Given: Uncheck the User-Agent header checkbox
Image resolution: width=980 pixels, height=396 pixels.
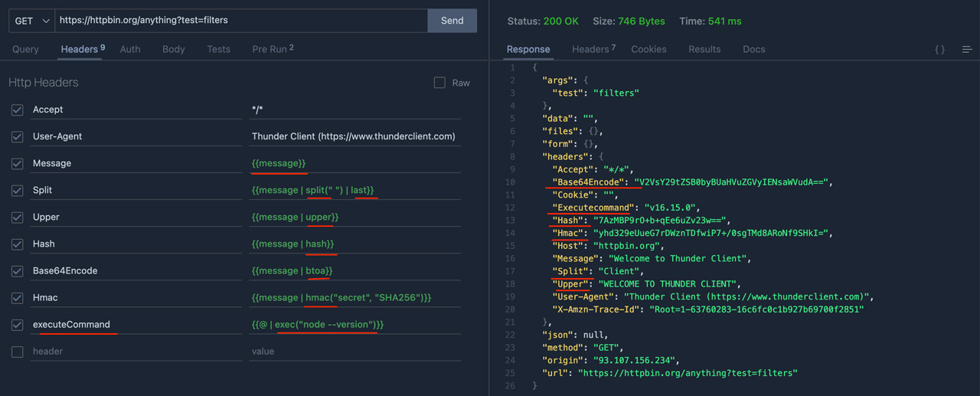Looking at the screenshot, I should [17, 136].
